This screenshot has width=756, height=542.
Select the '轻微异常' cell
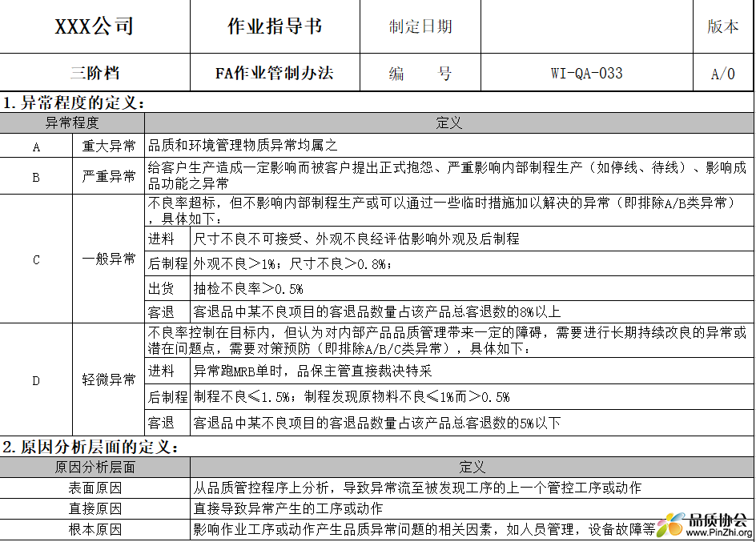coord(108,379)
